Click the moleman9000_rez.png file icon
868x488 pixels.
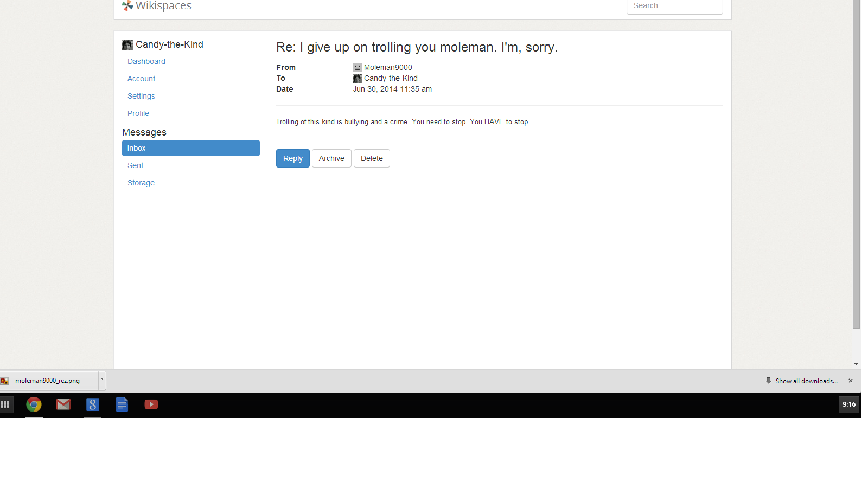[5, 381]
